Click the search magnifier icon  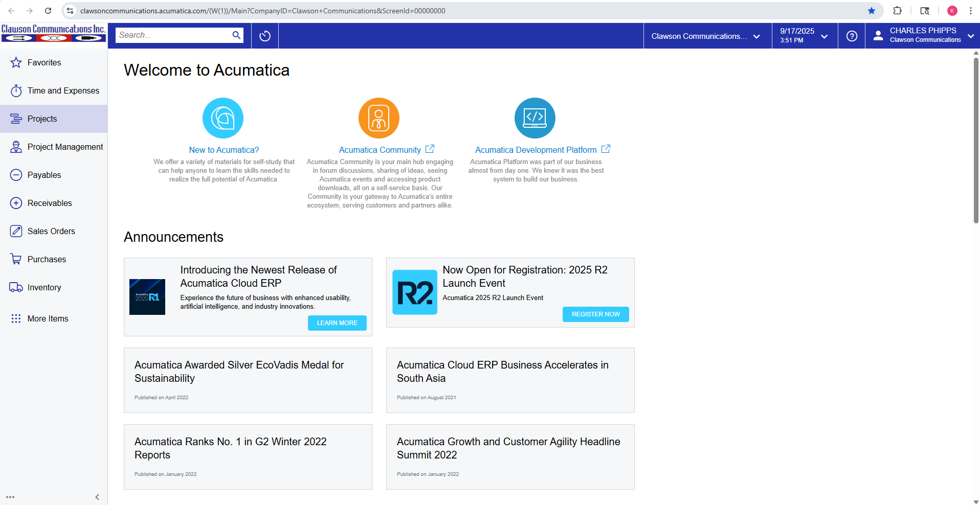pyautogui.click(x=236, y=35)
